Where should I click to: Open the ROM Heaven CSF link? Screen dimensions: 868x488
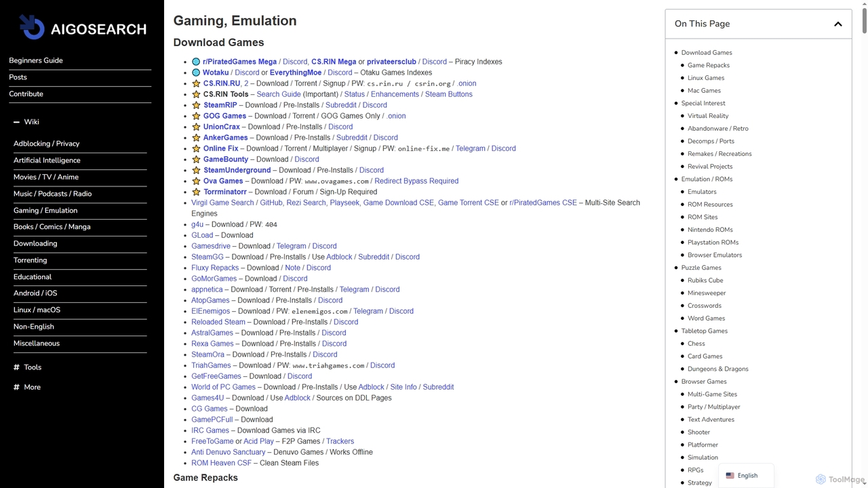click(221, 463)
